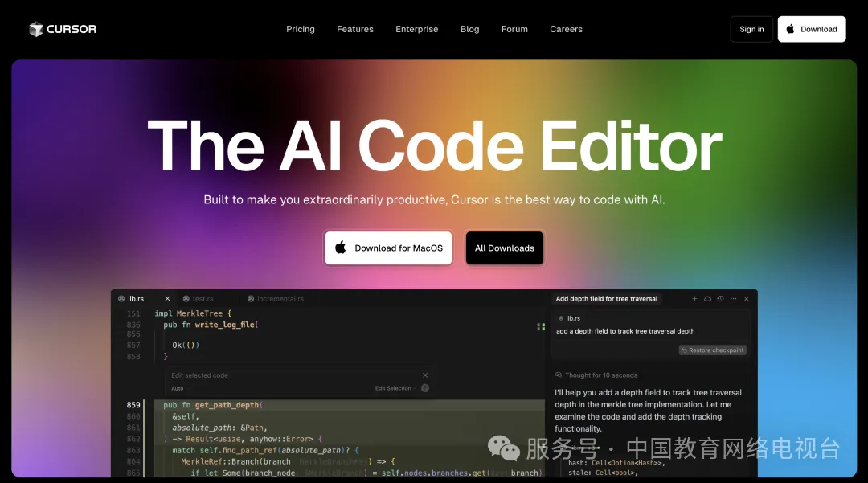Click the Apple icon in Download for MacOS
This screenshot has width=868, height=483.
coord(341,248)
